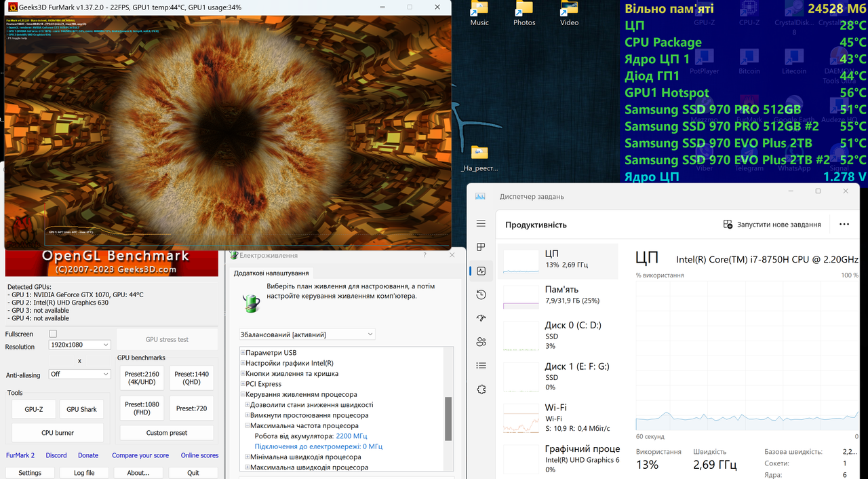Expand Вимкнути простоювання процесора node
The height and width of the screenshot is (479, 868).
pyautogui.click(x=247, y=415)
